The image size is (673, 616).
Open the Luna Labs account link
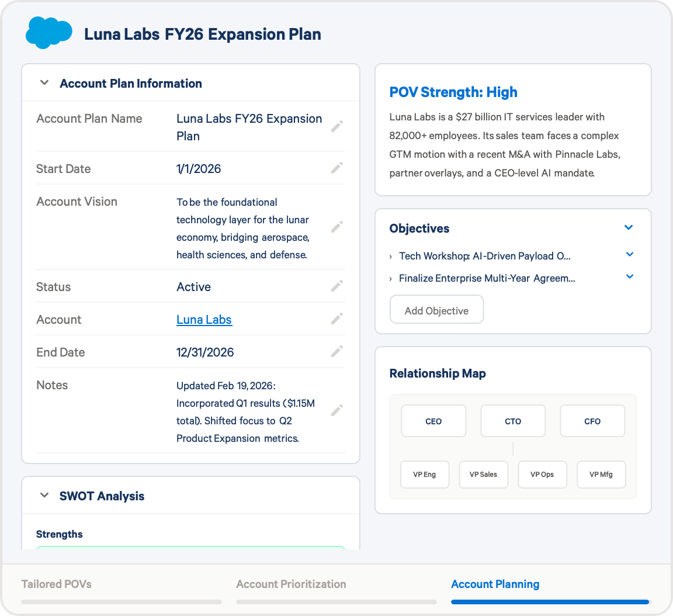[204, 320]
